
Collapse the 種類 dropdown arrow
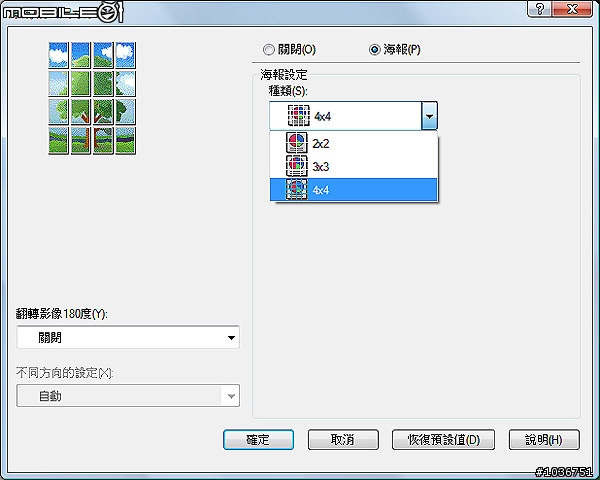pyautogui.click(x=429, y=116)
